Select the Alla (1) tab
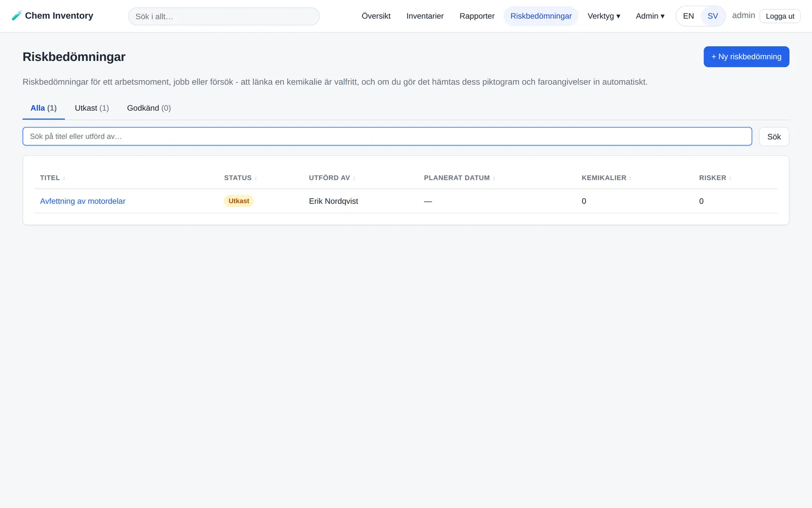 tap(44, 108)
